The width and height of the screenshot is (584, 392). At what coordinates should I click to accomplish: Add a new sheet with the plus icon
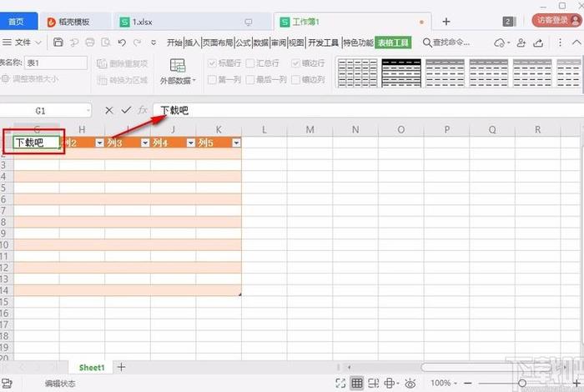tap(121, 367)
